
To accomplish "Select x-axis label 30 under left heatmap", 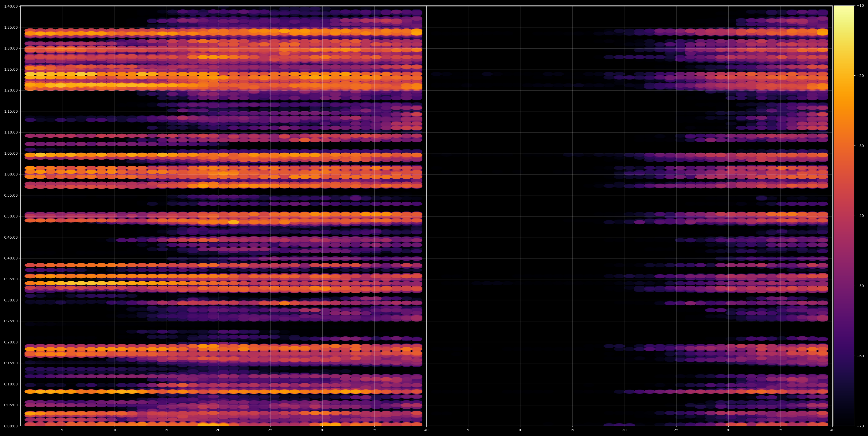I will click(x=322, y=430).
